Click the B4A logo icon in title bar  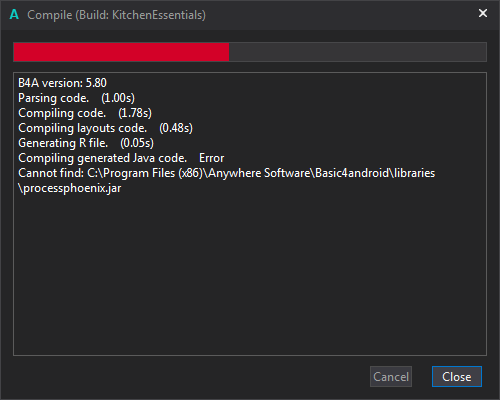[14, 15]
